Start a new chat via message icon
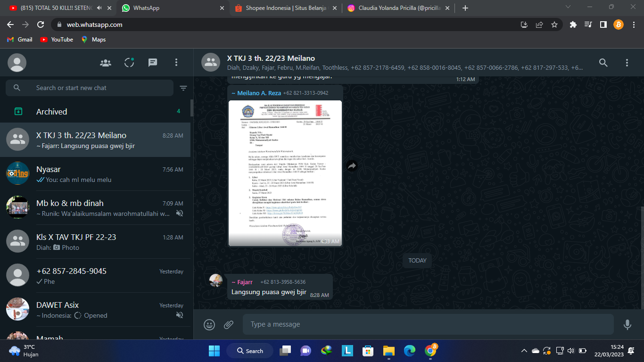 pos(153,63)
